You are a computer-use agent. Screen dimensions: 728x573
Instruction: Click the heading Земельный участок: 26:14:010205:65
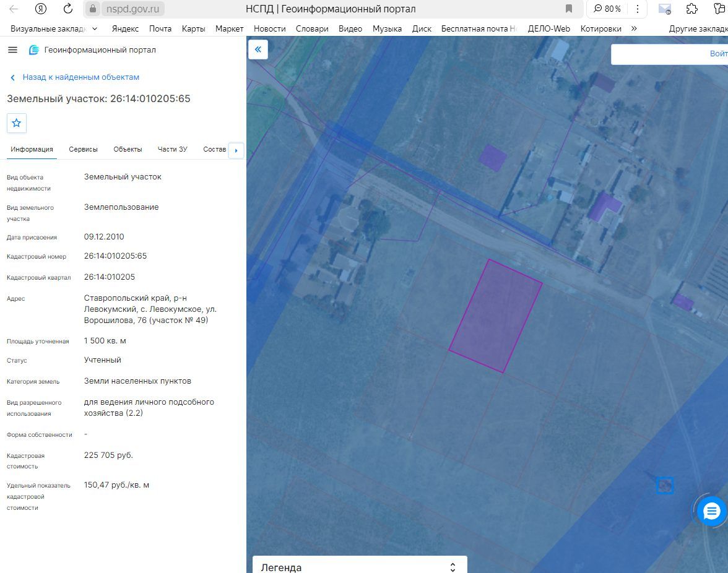click(98, 98)
